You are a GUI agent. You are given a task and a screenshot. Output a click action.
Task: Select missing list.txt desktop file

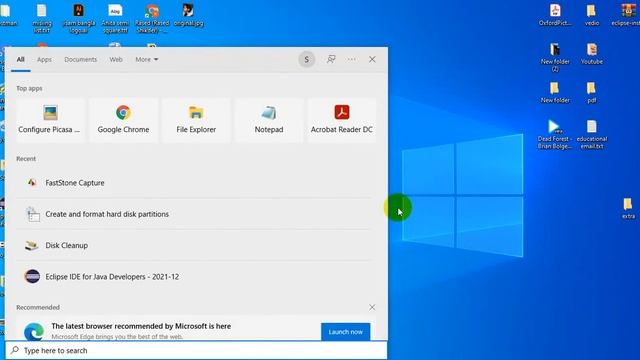tap(42, 18)
